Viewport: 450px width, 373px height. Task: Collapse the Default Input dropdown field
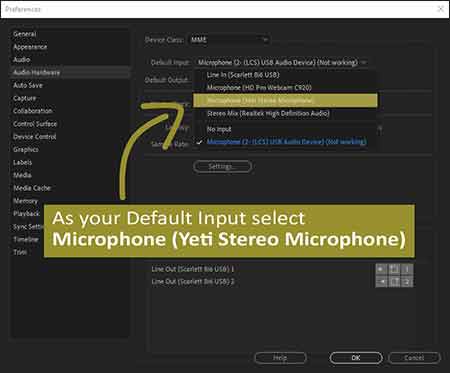[x=281, y=62]
